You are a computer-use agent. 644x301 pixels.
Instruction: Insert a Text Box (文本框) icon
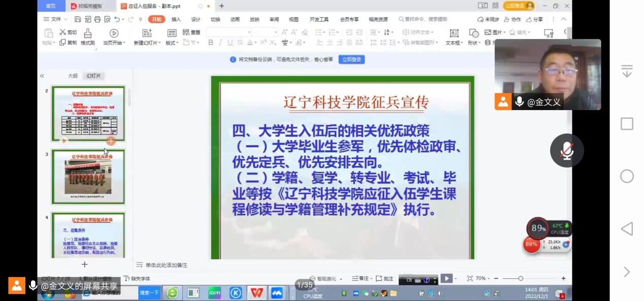[454, 33]
